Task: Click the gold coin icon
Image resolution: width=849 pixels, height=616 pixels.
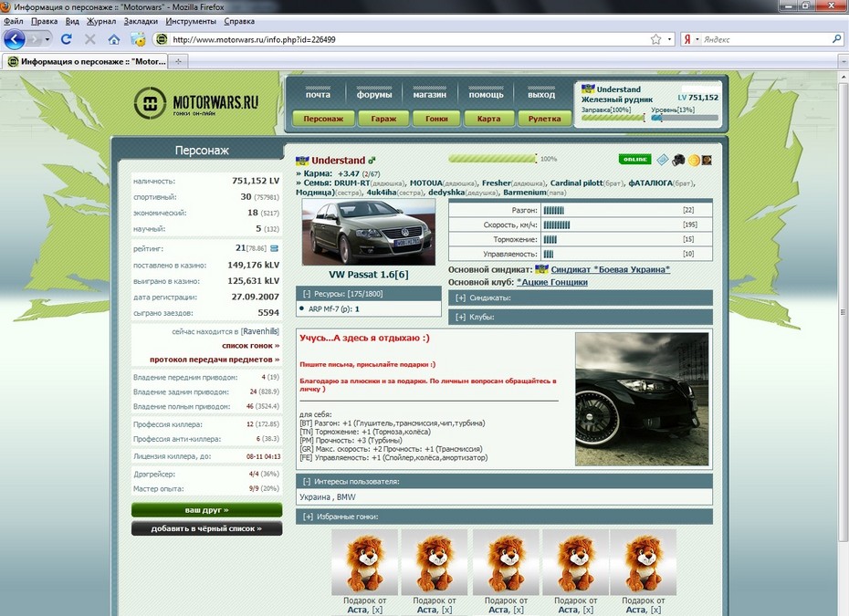Action: (694, 161)
